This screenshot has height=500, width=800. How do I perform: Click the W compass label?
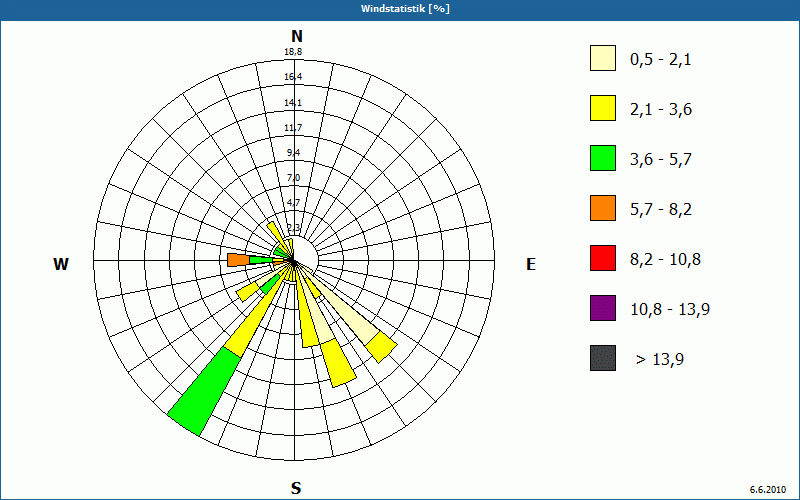click(61, 264)
